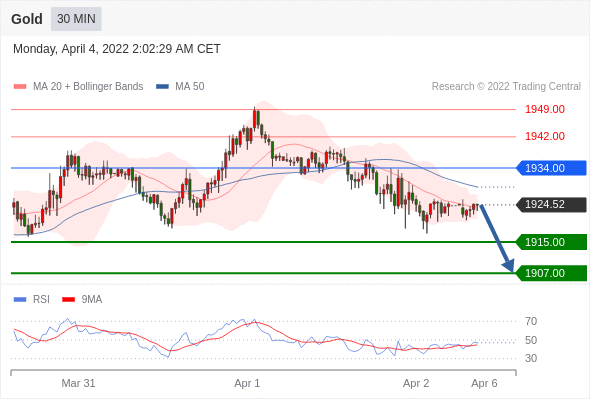Click the green 1907.00 support tag
This screenshot has width=590, height=400.
click(551, 273)
